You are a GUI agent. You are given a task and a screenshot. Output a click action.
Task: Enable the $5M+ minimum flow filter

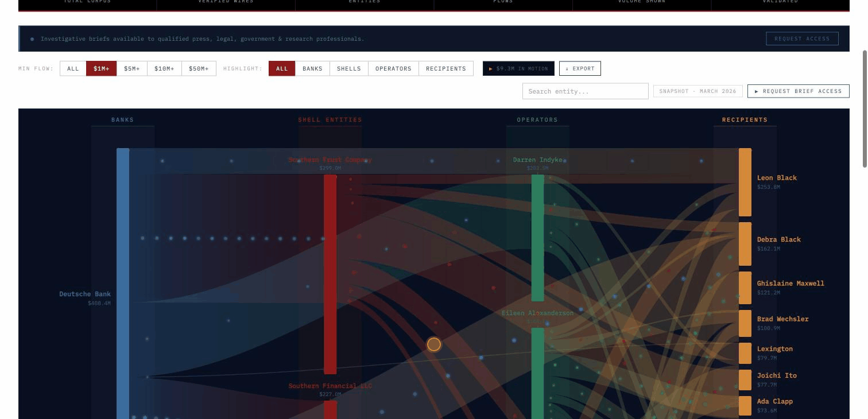132,68
